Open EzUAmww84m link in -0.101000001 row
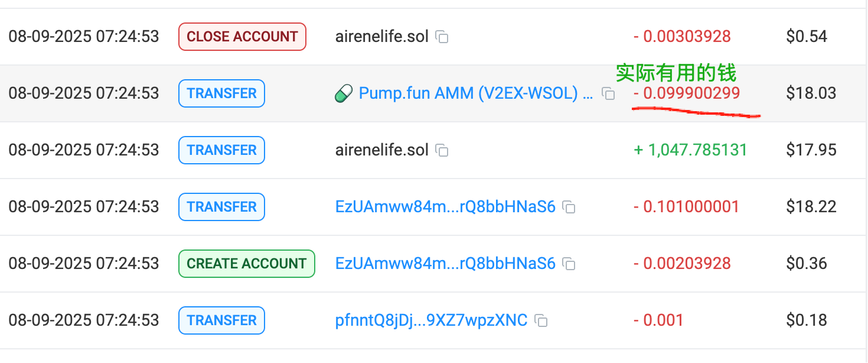This screenshot has height=363, width=868. point(445,207)
